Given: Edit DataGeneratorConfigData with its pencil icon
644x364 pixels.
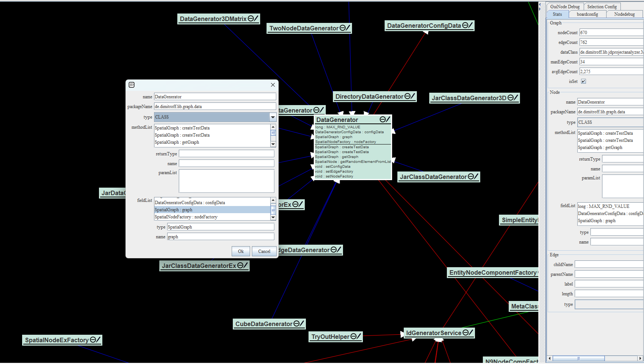Looking at the screenshot, I should [470, 25].
